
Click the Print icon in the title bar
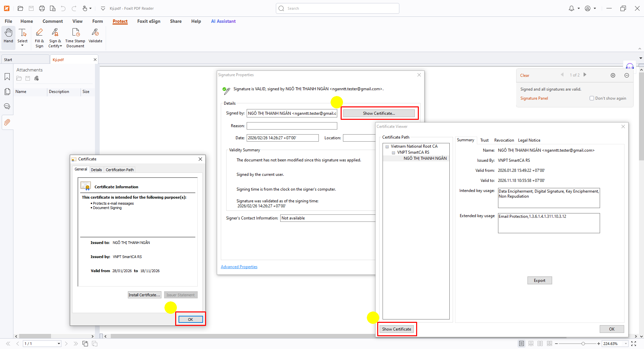(42, 8)
